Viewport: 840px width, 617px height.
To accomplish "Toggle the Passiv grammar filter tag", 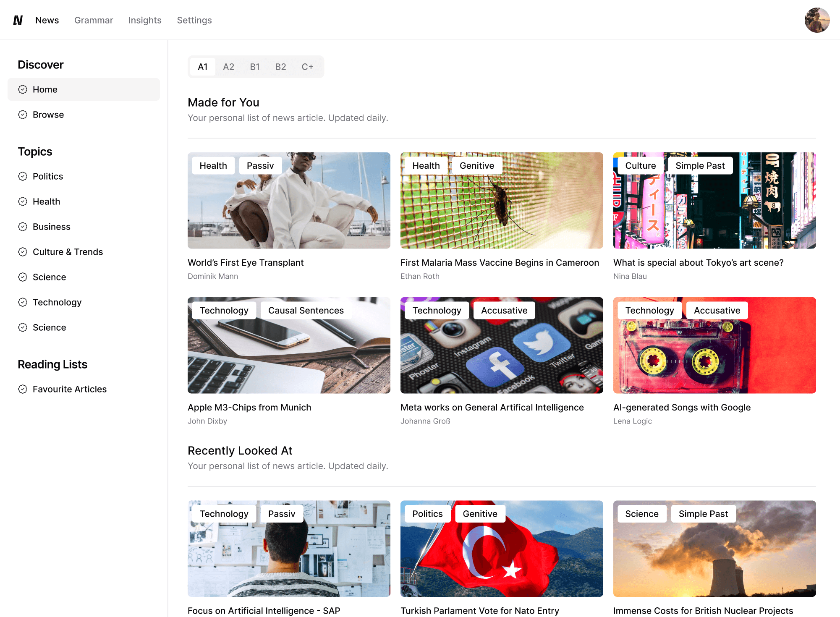I will pos(259,165).
